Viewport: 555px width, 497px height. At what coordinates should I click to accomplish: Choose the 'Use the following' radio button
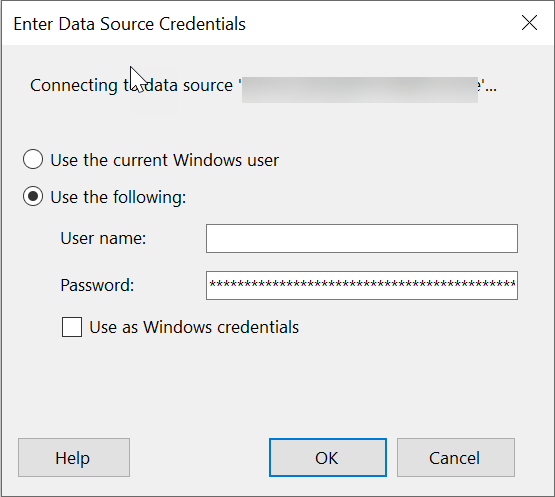click(33, 196)
